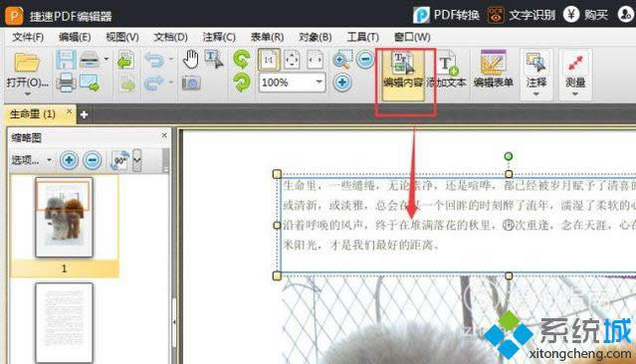Expand the 打开 open button dropdown arrow
Viewport: 636px width, 364px height.
pos(27,94)
